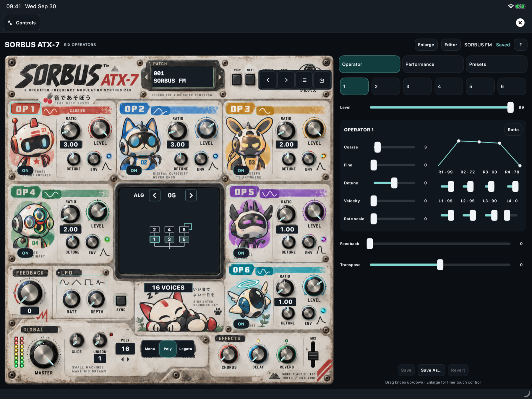Viewport: 532px width, 399px height.
Task: Choose the LFO square wave shape
Action: click(x=88, y=282)
